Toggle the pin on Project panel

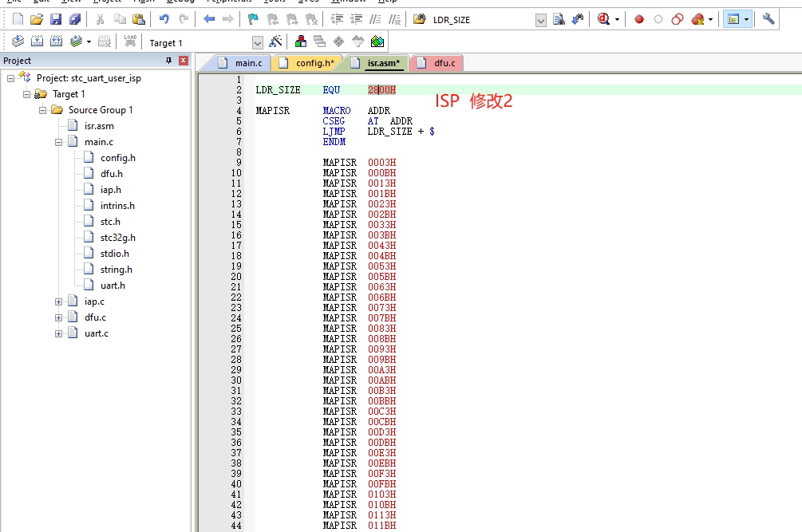click(x=168, y=61)
